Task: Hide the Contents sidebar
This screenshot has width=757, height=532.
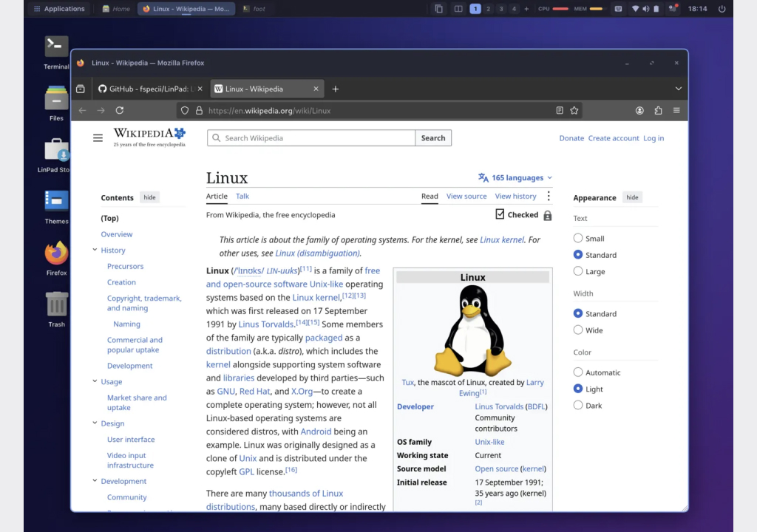Action: pyautogui.click(x=149, y=197)
